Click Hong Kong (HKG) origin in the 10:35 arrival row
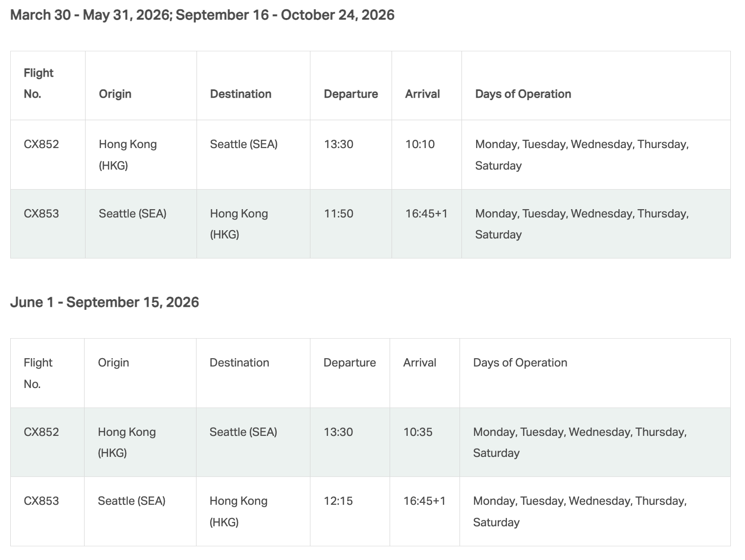745x560 pixels. 127,442
